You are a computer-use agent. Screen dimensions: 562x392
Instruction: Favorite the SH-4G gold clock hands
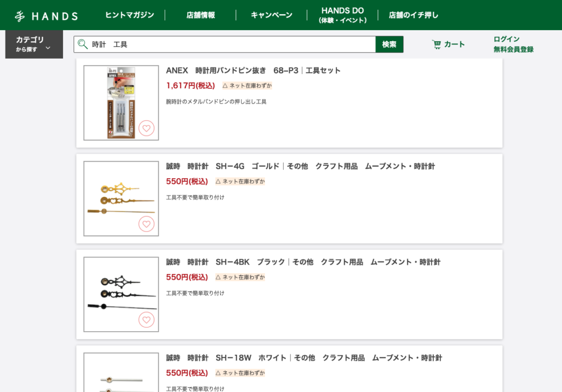[x=146, y=224]
